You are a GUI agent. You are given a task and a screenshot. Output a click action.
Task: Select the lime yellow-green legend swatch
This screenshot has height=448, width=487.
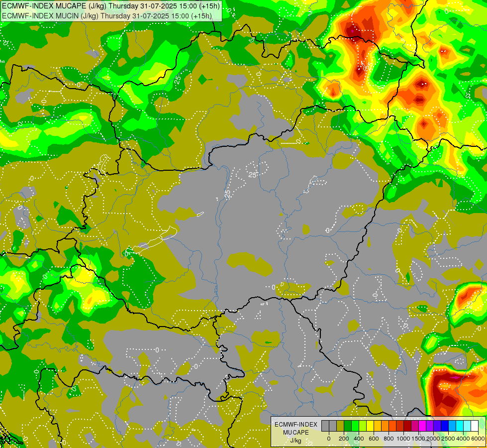pyautogui.click(x=363, y=426)
